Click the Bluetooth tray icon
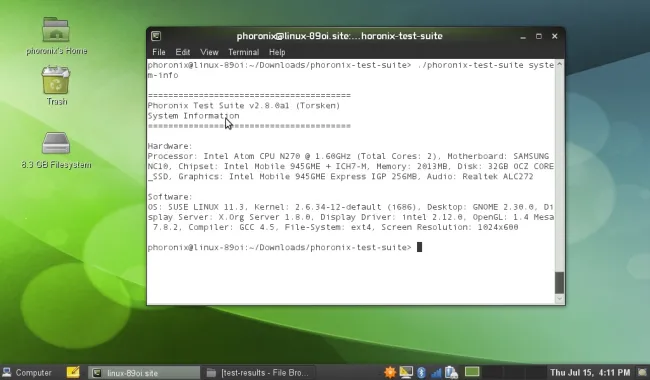The height and width of the screenshot is (380, 650). (421, 372)
